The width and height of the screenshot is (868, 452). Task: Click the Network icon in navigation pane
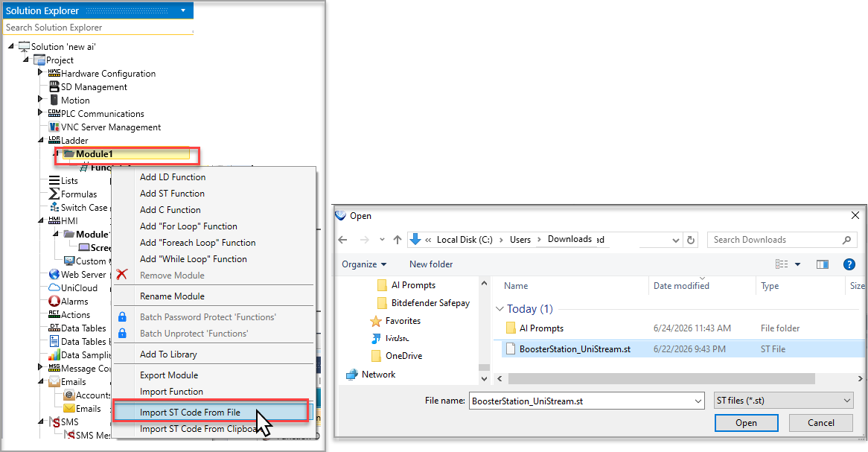tap(351, 375)
